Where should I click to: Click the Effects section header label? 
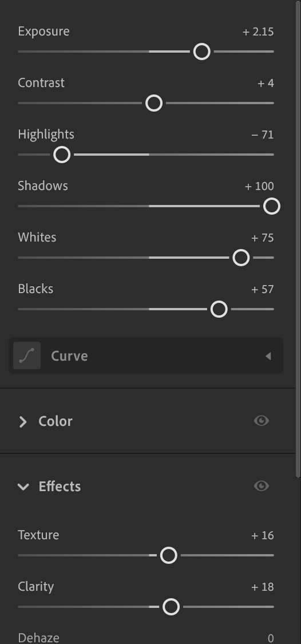tap(60, 486)
